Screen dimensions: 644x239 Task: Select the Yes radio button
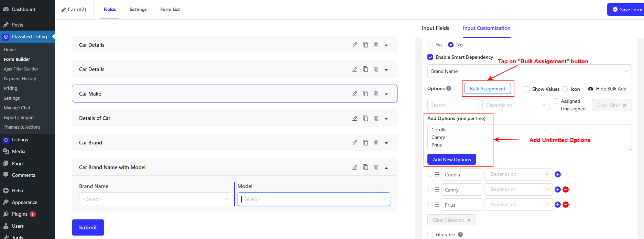point(430,45)
